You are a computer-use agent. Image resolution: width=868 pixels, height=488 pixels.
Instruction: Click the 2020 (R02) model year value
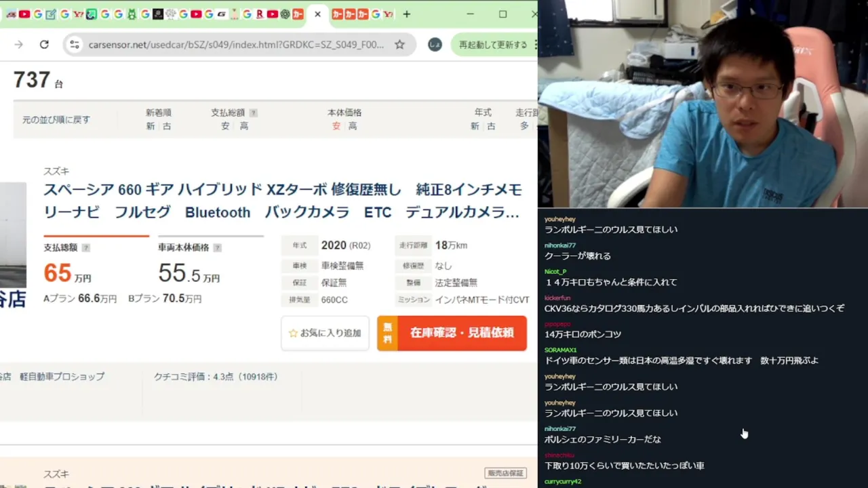click(x=346, y=245)
